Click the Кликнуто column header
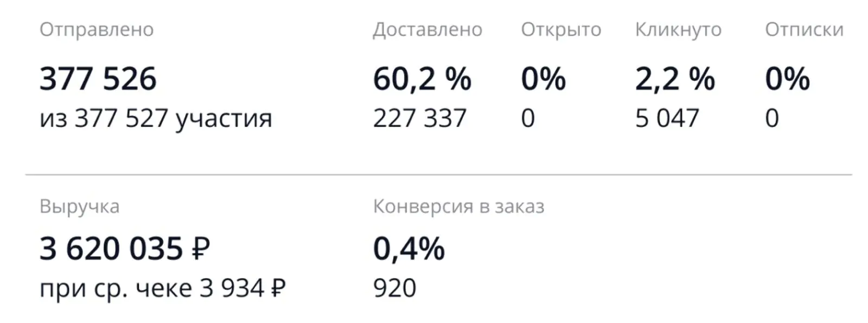 [x=678, y=30]
